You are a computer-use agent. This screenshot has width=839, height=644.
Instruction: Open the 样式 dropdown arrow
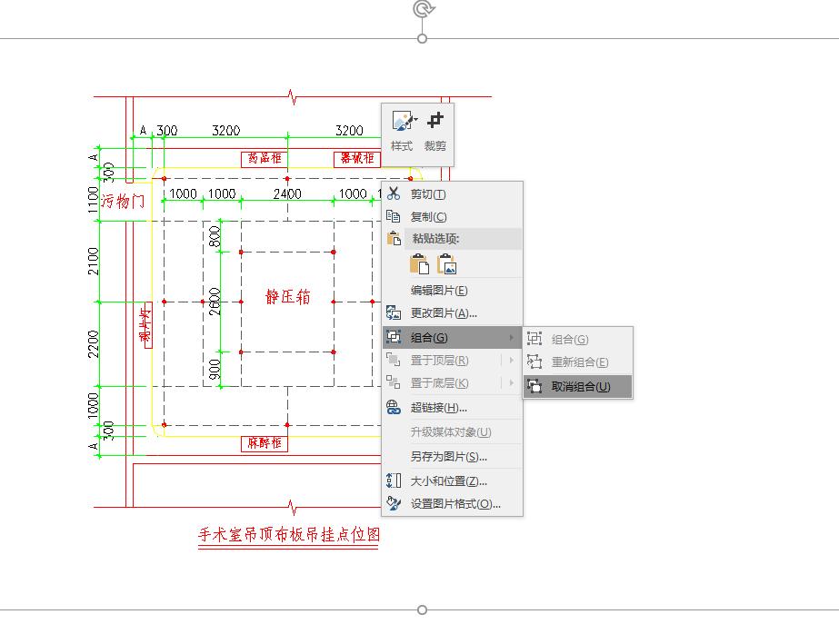[x=415, y=120]
